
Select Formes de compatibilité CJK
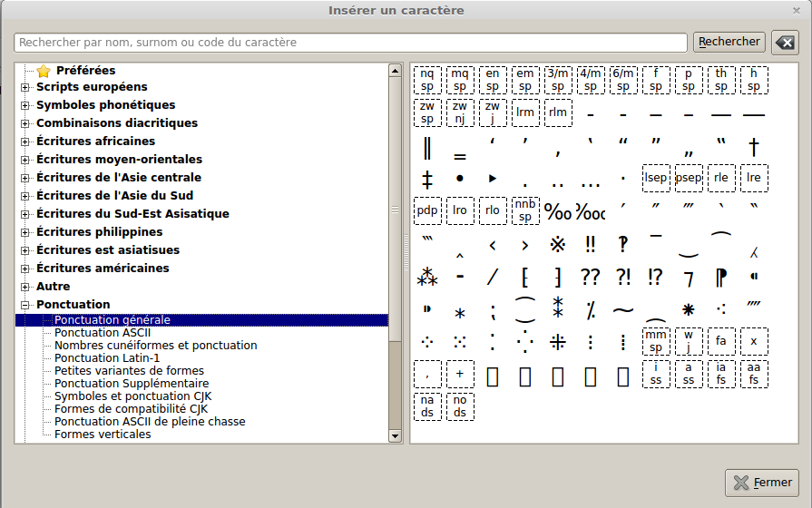point(131,408)
